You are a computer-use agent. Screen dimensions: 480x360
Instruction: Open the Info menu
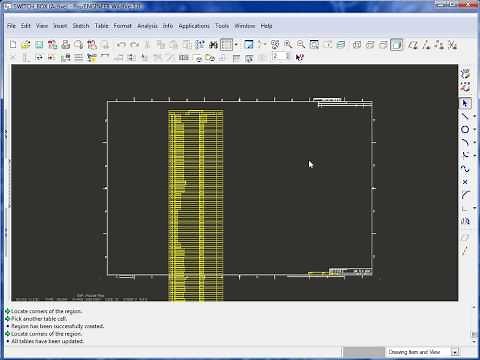[168, 26]
